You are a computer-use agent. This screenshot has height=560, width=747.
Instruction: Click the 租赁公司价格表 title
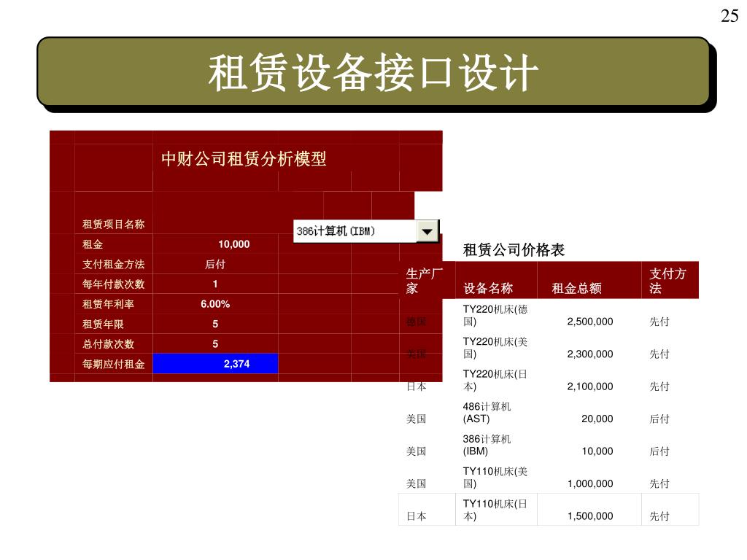(514, 249)
